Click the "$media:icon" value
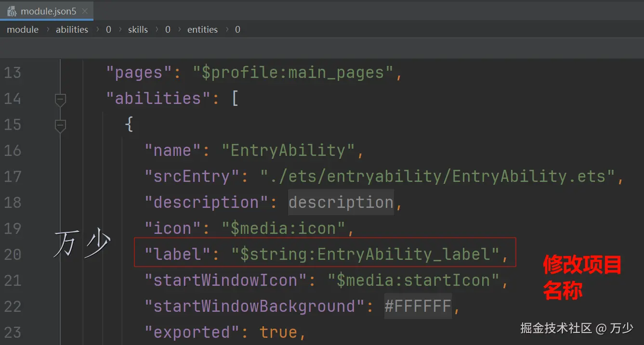Screen dimensions: 644x345 (284, 229)
